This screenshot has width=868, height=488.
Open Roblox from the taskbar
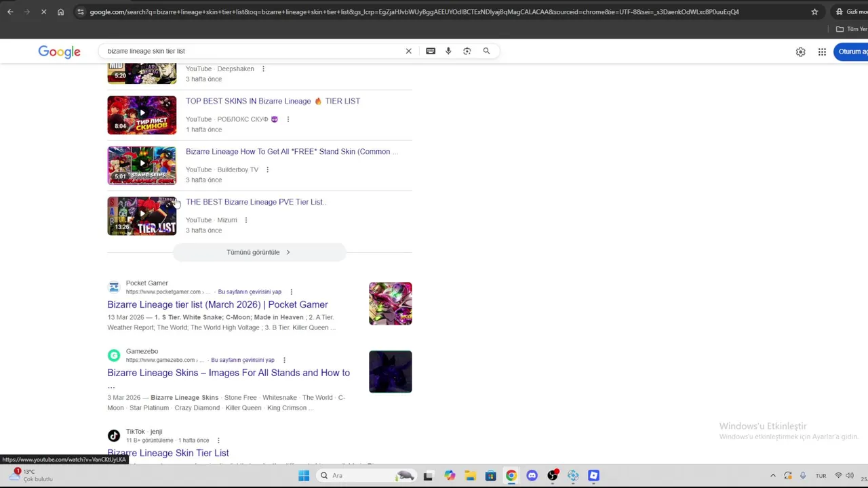[593, 476]
